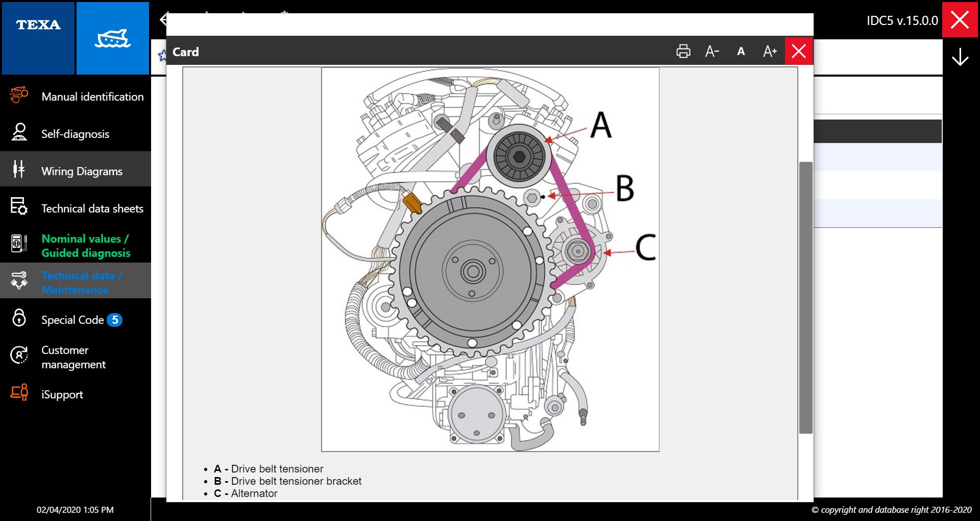Viewport: 980px width, 521px height.
Task: Click the TEXA logo tile
Action: (38, 38)
